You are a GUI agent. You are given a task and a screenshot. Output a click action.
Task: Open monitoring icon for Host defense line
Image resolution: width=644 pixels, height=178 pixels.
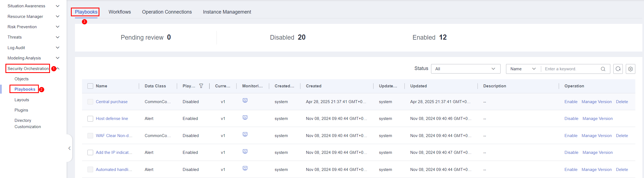tap(245, 117)
